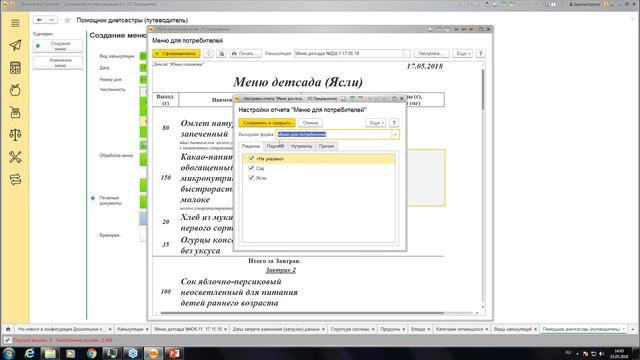Click the Отмена button

tap(310, 123)
